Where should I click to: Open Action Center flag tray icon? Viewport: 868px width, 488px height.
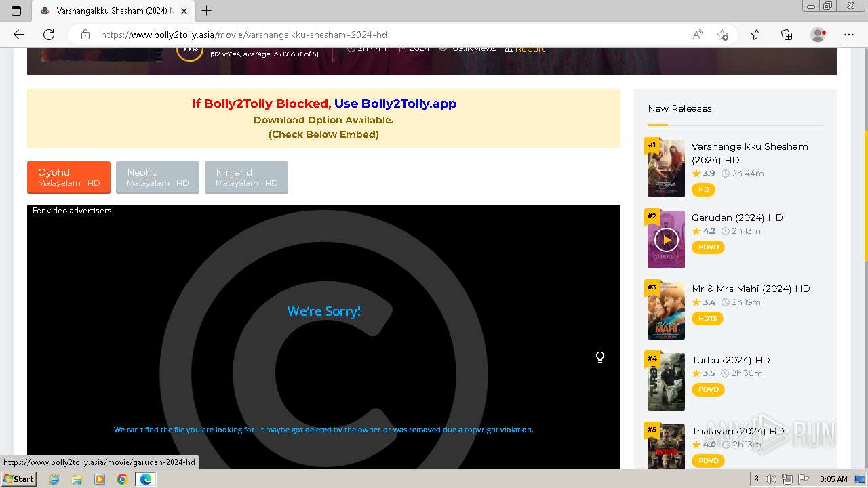click(803, 479)
